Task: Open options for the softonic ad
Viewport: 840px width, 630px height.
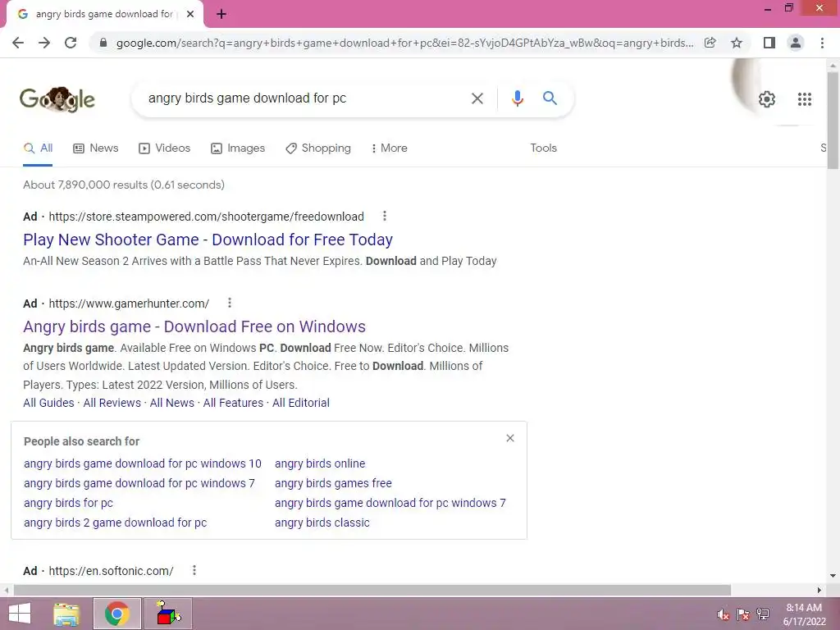Action: [194, 570]
